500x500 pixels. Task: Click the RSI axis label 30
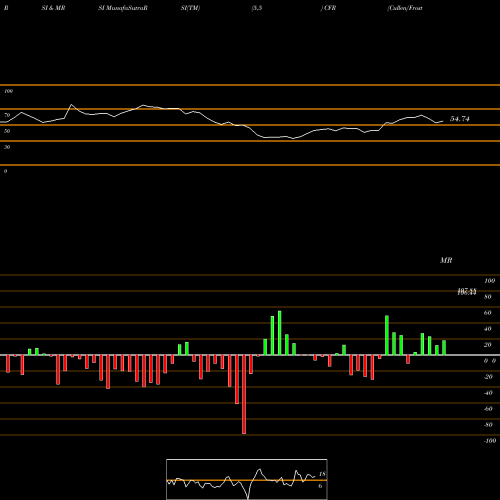7,147
